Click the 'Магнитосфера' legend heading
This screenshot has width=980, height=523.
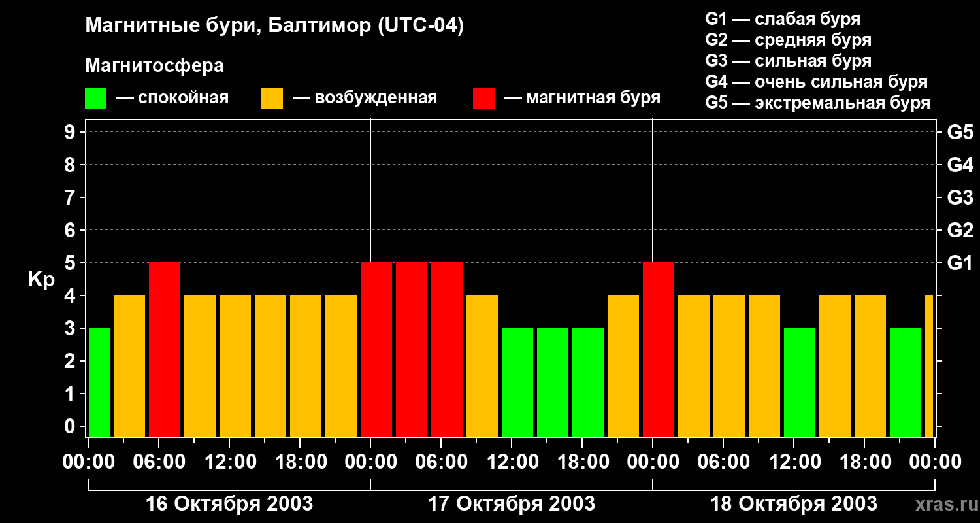pos(154,66)
